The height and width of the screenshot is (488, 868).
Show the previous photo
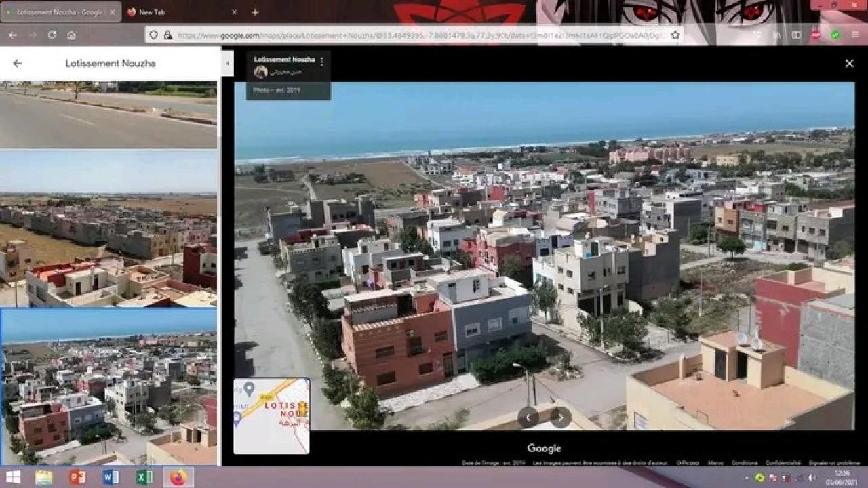(x=528, y=417)
